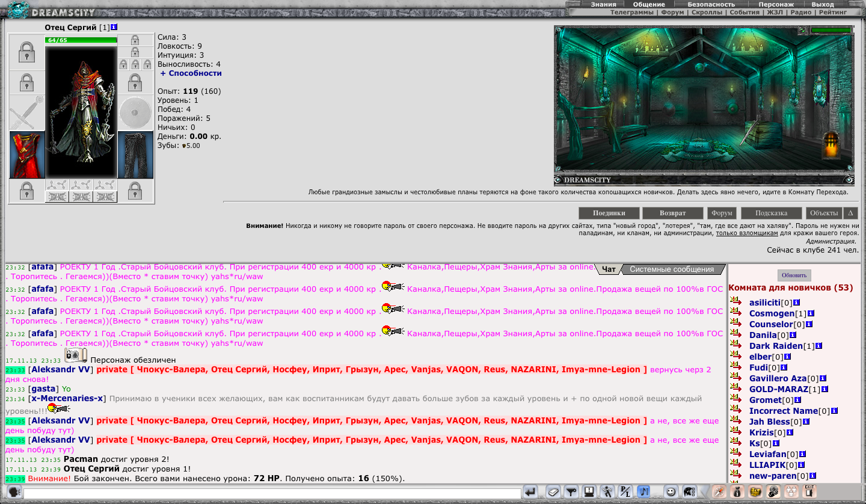Click the glowing door in room image
Screen dimensions: 866x504
click(831, 145)
